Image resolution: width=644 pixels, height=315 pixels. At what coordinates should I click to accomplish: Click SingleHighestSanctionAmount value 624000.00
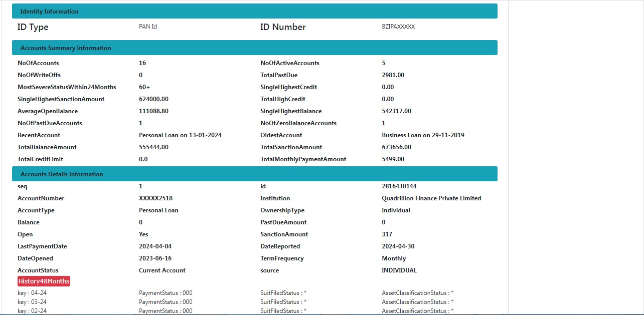pyautogui.click(x=153, y=99)
